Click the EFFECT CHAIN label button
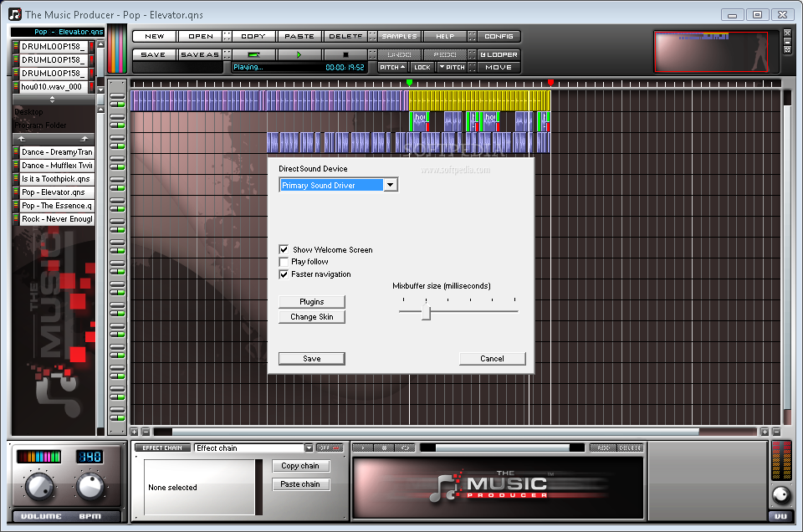The image size is (803, 532). pos(162,448)
